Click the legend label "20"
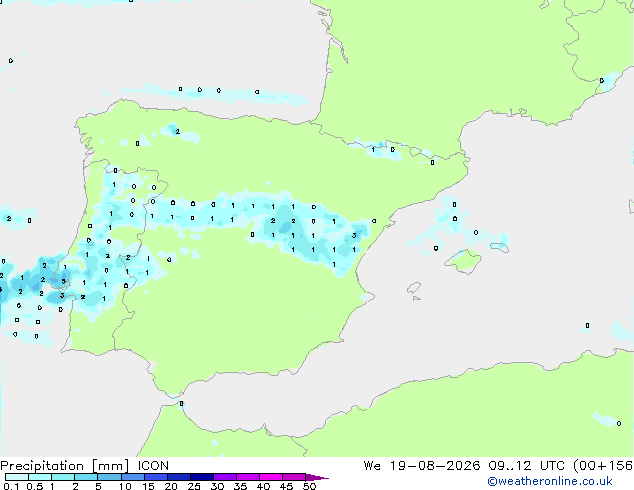The image size is (634, 490). (x=171, y=486)
